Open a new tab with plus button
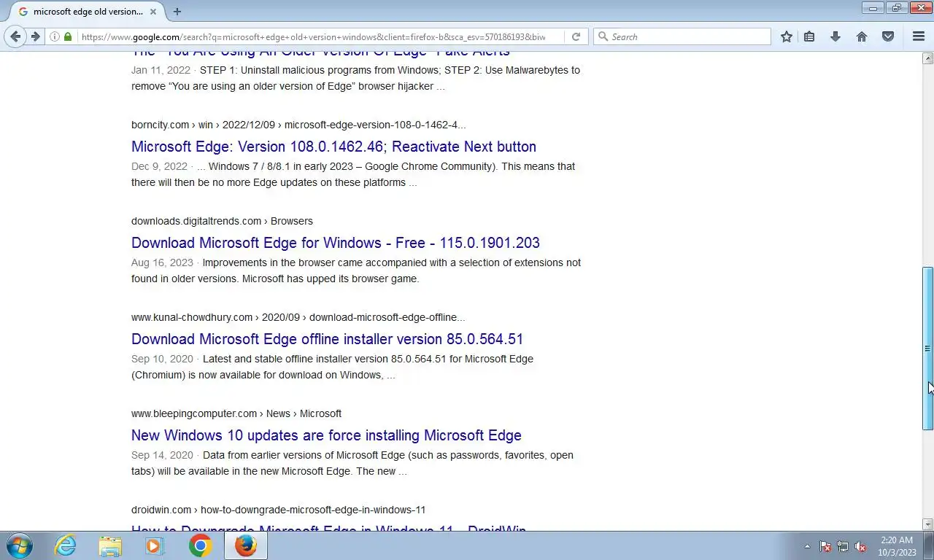The height and width of the screenshot is (560, 934). point(177,12)
